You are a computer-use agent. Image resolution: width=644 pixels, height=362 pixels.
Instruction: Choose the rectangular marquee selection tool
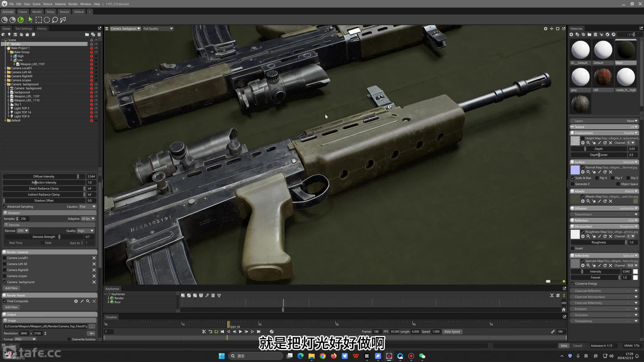(x=39, y=20)
